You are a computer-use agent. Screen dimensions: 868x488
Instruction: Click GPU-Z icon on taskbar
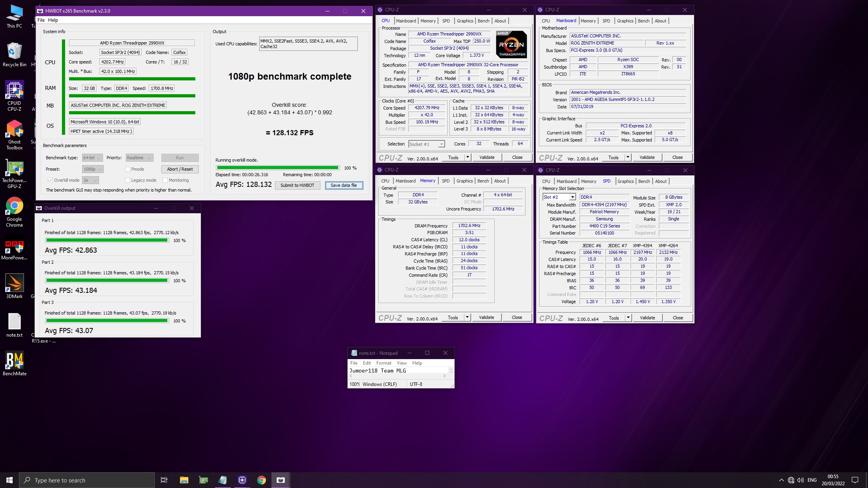coord(203,480)
